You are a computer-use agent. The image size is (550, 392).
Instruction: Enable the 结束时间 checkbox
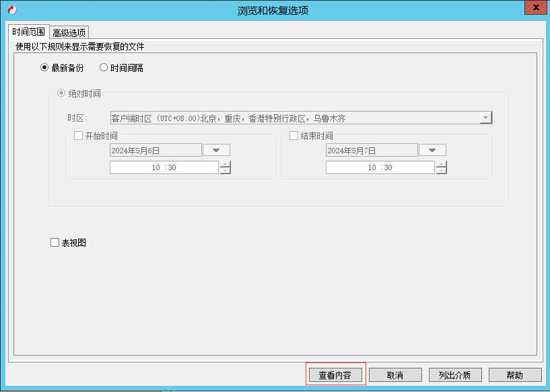tap(294, 135)
